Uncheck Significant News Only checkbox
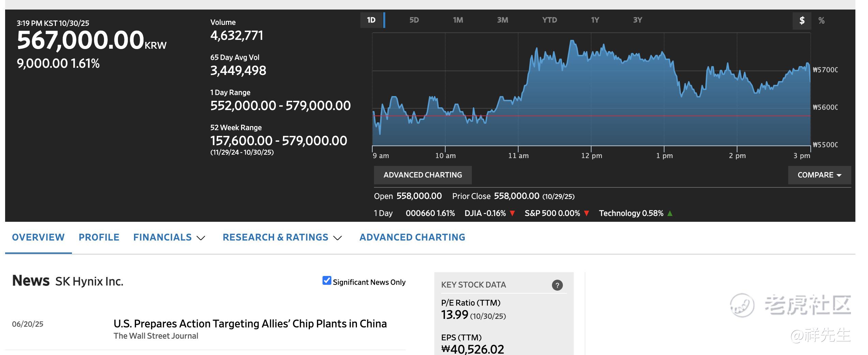The image size is (868, 355). (327, 281)
